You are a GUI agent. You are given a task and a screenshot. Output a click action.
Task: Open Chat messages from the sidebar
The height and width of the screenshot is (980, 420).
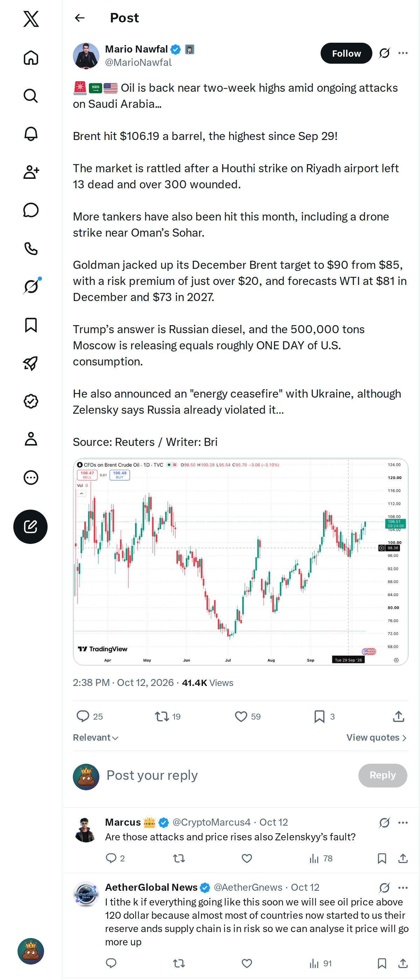tap(31, 210)
